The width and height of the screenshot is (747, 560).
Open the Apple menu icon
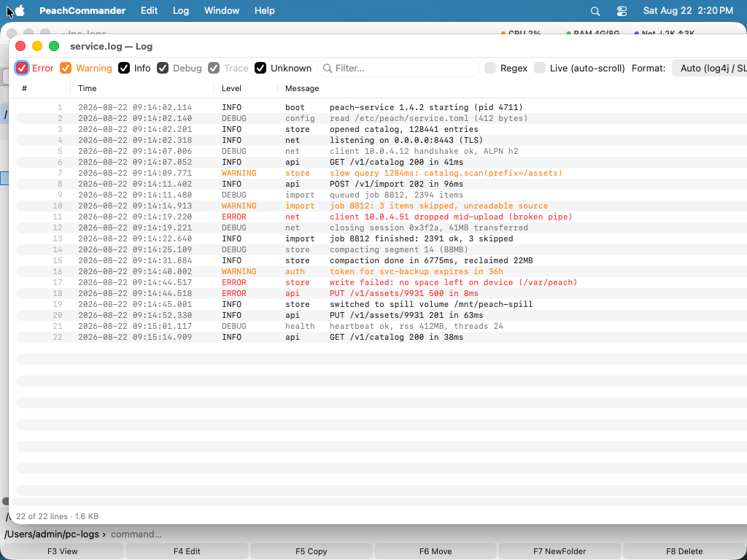click(20, 10)
